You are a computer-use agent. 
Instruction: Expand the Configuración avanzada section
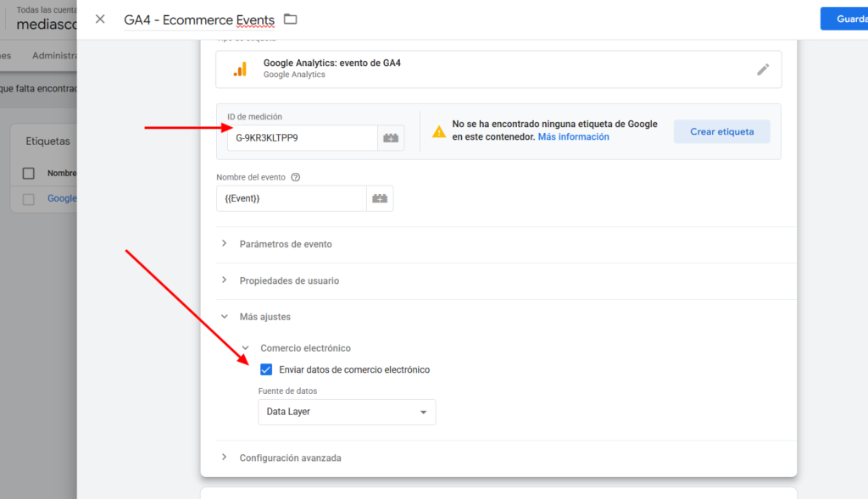(x=290, y=457)
